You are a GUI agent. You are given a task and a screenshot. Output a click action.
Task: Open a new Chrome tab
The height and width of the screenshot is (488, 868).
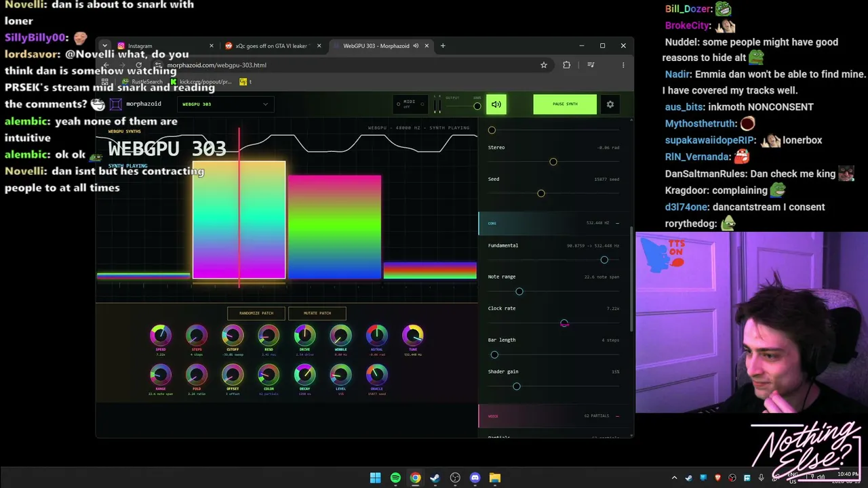click(x=443, y=45)
